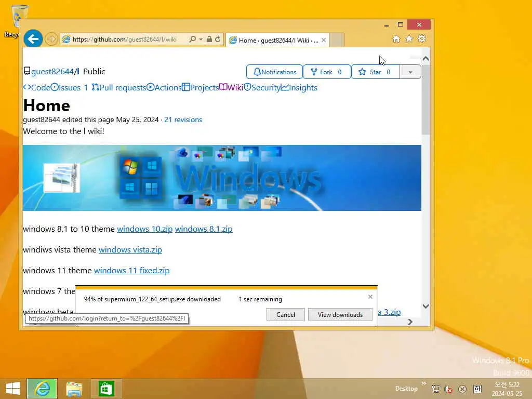Click the Windows banner image
The width and height of the screenshot is (532, 399).
[222, 178]
